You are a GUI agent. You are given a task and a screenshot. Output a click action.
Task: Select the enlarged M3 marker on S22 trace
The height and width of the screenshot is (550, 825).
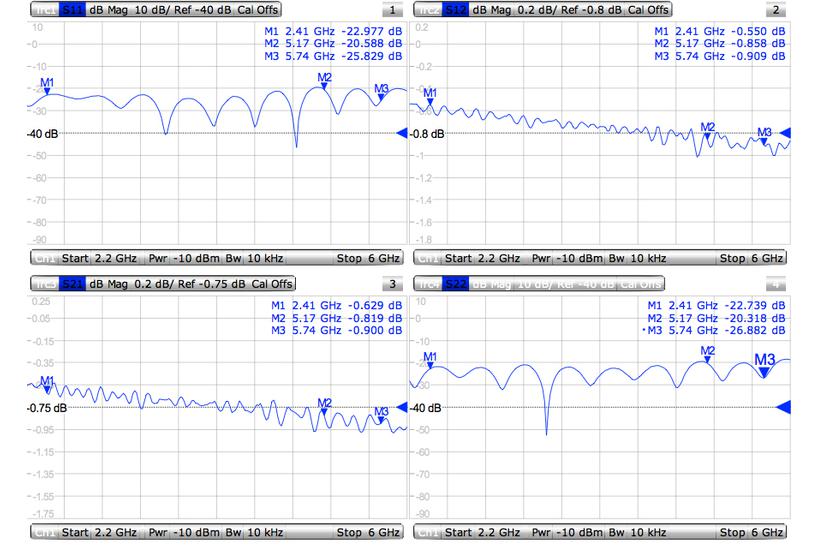point(764,365)
